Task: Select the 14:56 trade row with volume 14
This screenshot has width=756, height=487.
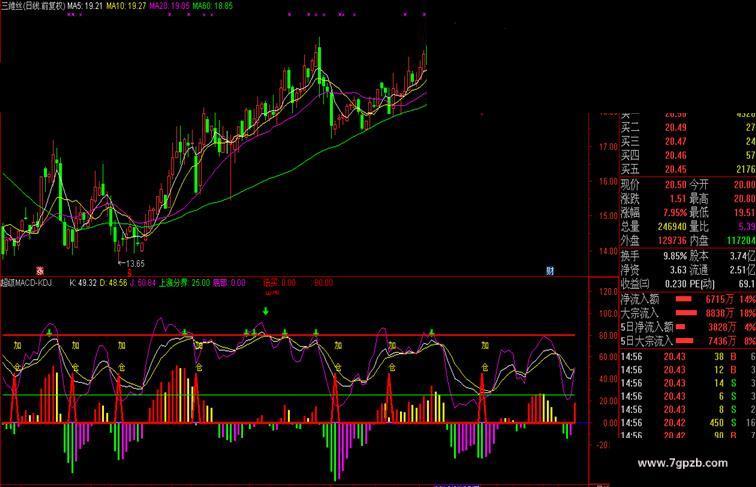Action: pos(688,383)
